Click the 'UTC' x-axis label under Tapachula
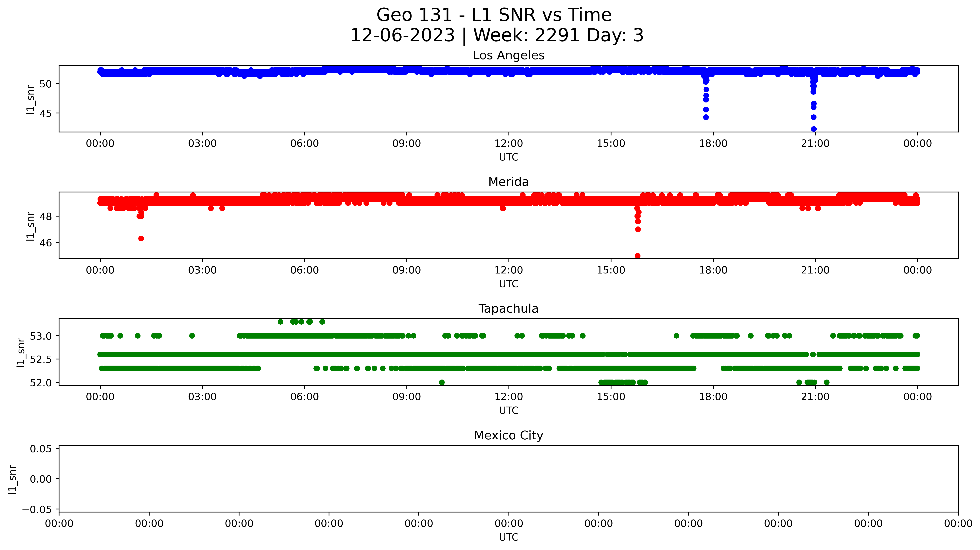 509,411
